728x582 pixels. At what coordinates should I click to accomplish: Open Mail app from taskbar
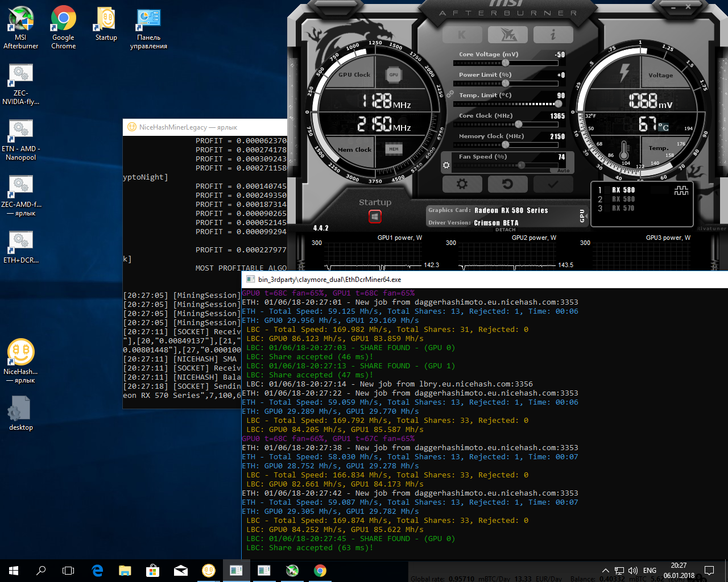[181, 571]
